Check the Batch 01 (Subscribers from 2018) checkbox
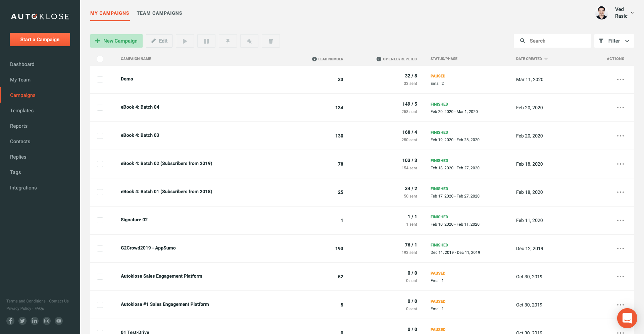This screenshot has height=334, width=644. click(x=100, y=192)
